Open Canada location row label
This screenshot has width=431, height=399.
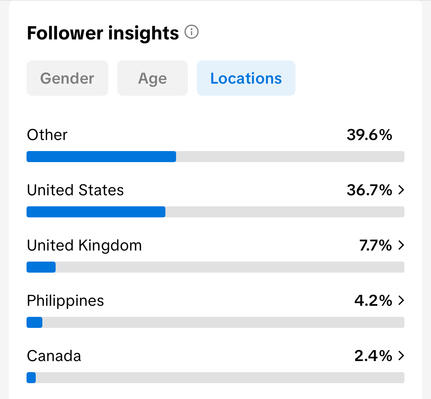point(54,356)
